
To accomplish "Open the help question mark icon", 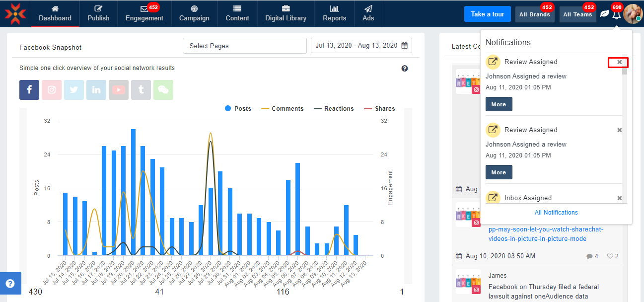I will (x=405, y=69).
